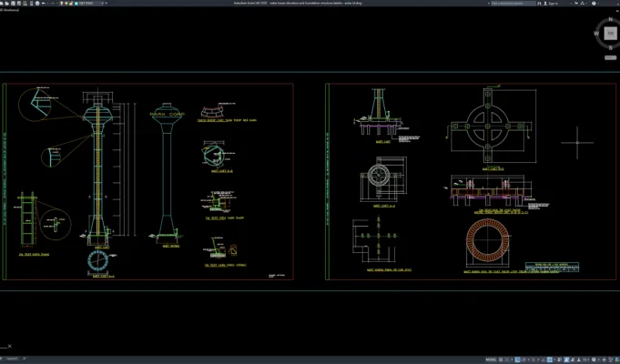Image resolution: width=620 pixels, height=364 pixels.
Task: Click the layer lightbulb on/off icon
Action: [61, 3]
